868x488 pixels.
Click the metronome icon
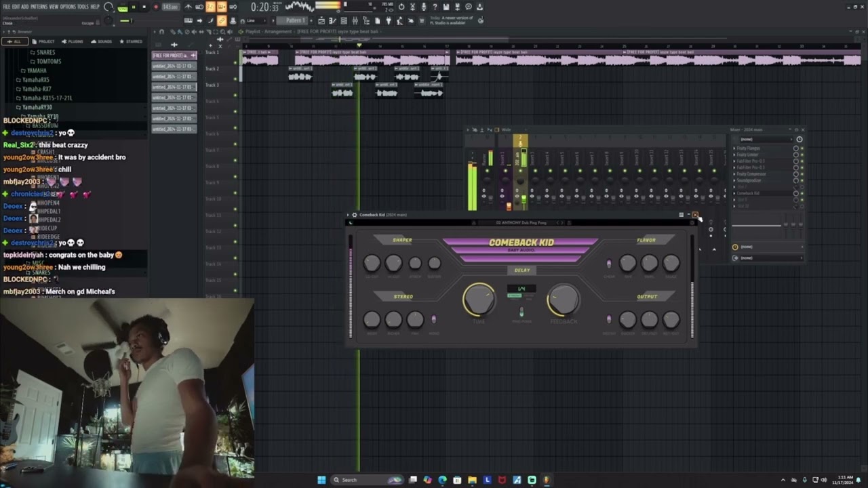tap(188, 7)
